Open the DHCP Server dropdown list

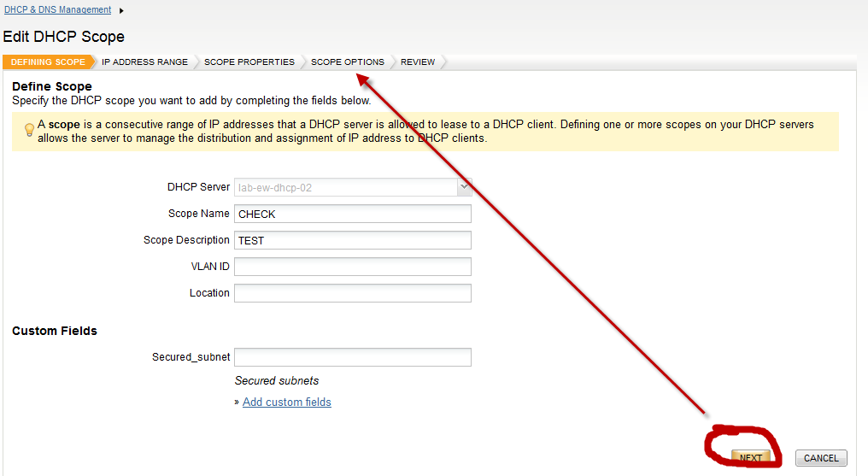point(465,187)
